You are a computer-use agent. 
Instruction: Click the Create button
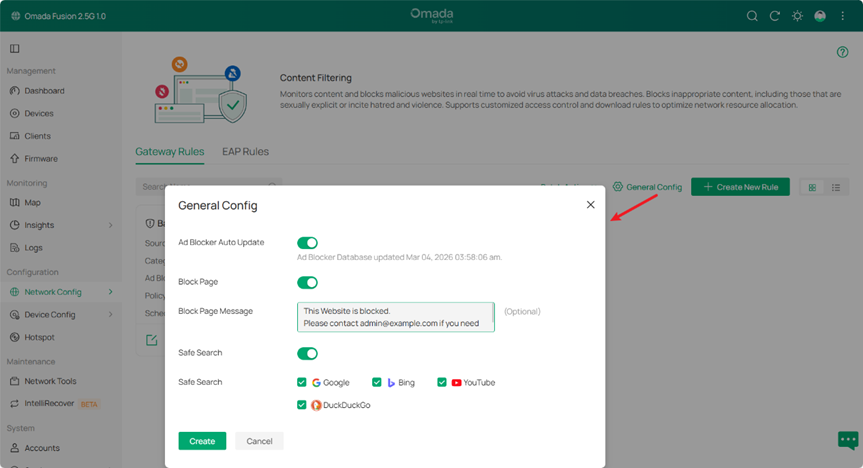(x=202, y=441)
